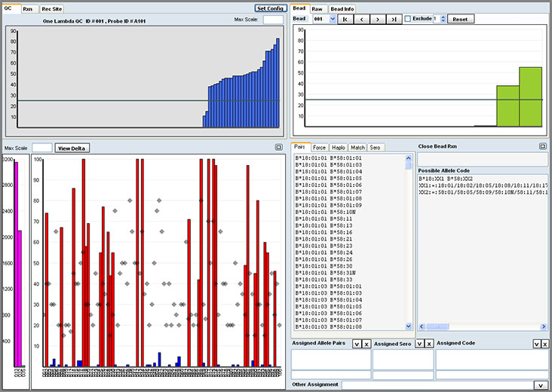This screenshot has width=552, height=392.
Task: Open the Bead number dropdown
Action: tap(333, 19)
